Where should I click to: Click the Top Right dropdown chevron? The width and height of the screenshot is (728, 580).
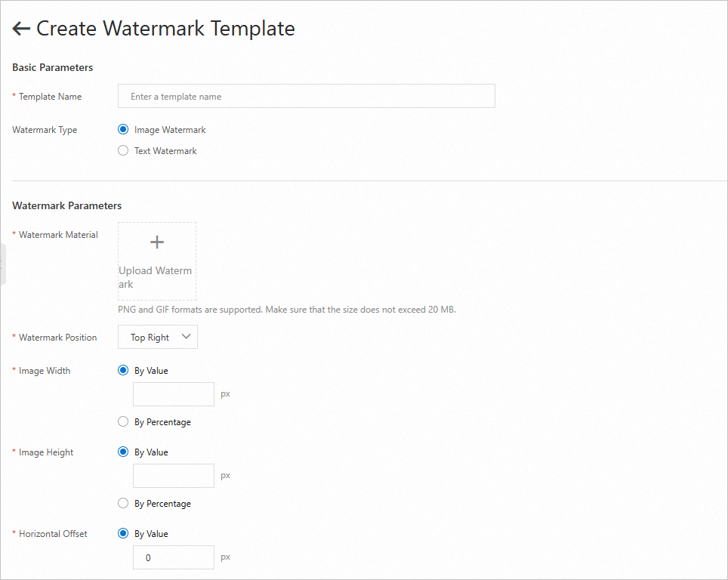point(187,337)
